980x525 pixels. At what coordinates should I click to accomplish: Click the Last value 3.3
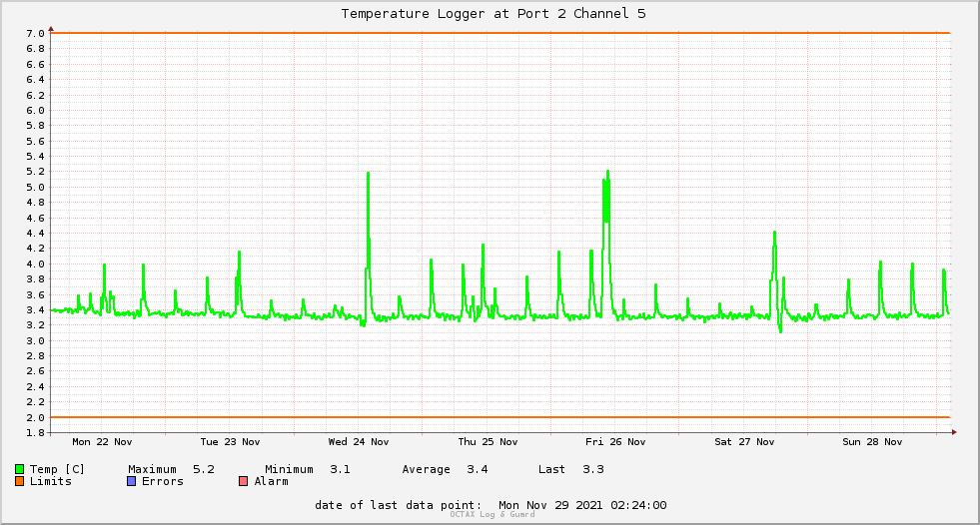tap(593, 469)
